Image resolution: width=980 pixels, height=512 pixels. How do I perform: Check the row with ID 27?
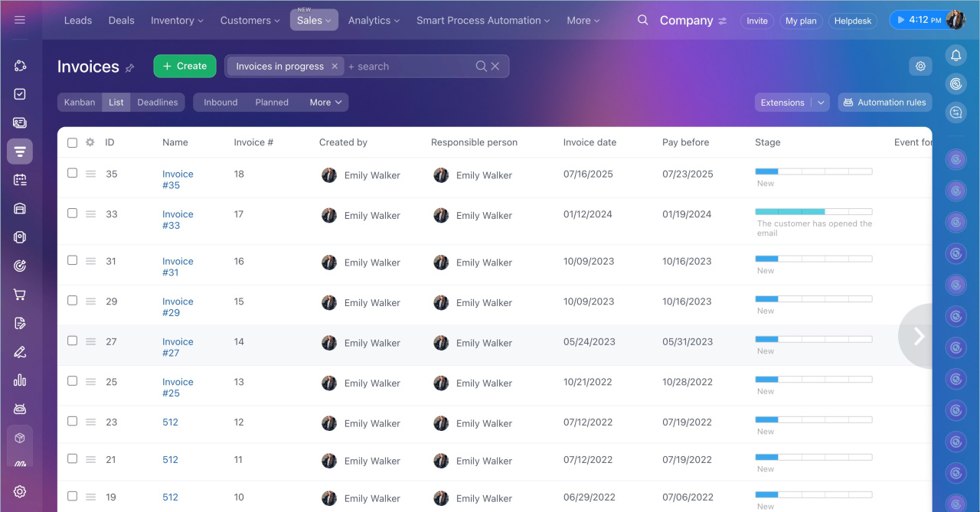(x=72, y=341)
